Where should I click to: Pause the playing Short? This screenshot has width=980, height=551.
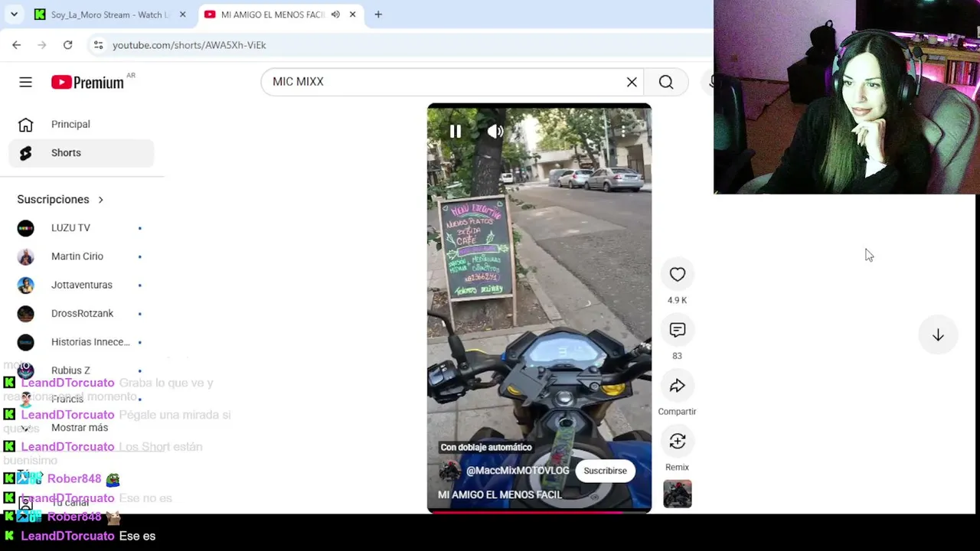(x=455, y=132)
